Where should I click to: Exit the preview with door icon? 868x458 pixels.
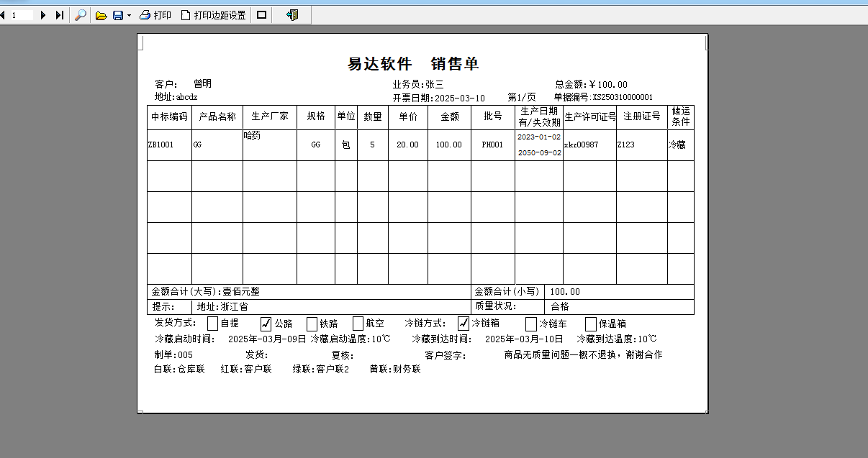point(291,14)
